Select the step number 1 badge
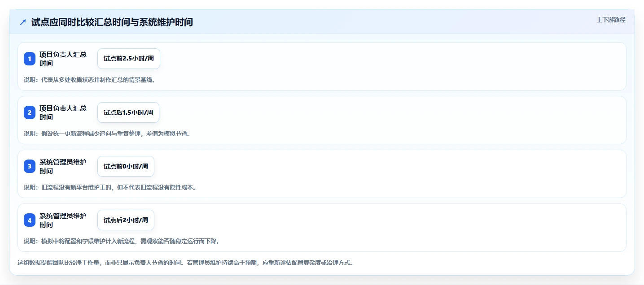This screenshot has width=644, height=285. point(30,59)
